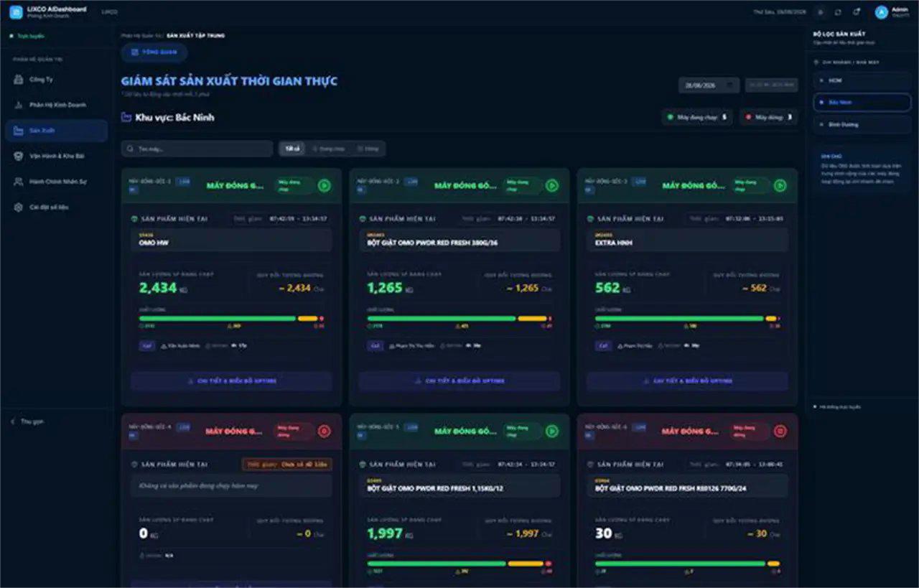Open the time range field beside the date
Viewport: 919px width, 588px height.
pos(771,85)
